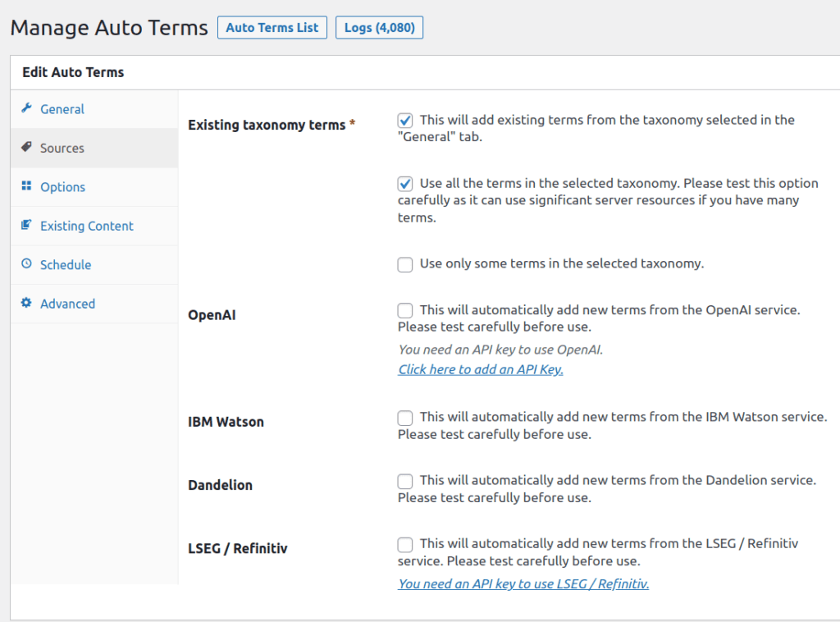Open the General tab
Screen dimensions: 840x622
click(94, 109)
